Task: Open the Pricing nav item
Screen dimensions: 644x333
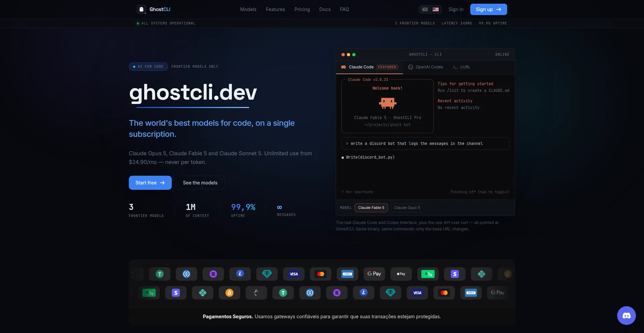Action: 302,9
